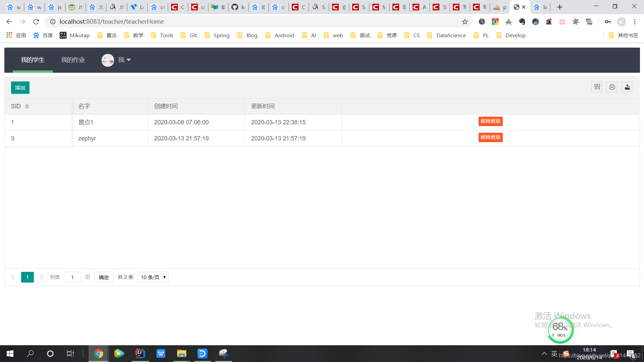Switch to the 我的作业 tab
Screen dimensions: 644x362
point(73,60)
